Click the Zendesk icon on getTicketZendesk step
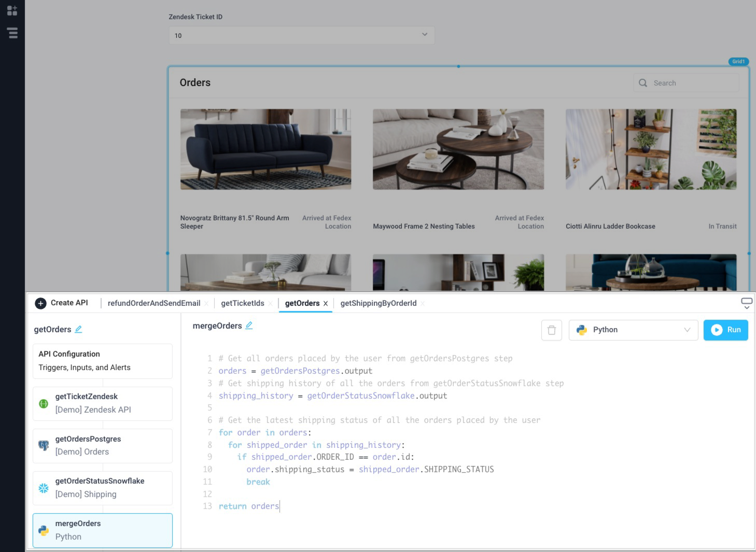 44,403
